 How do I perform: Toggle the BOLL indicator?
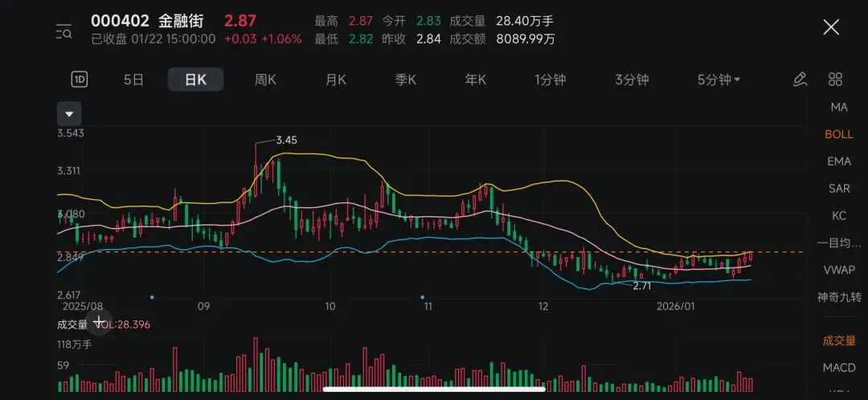coord(839,134)
